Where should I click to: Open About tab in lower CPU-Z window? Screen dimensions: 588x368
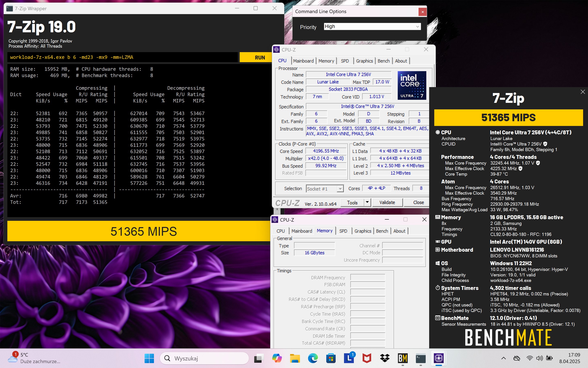click(399, 231)
